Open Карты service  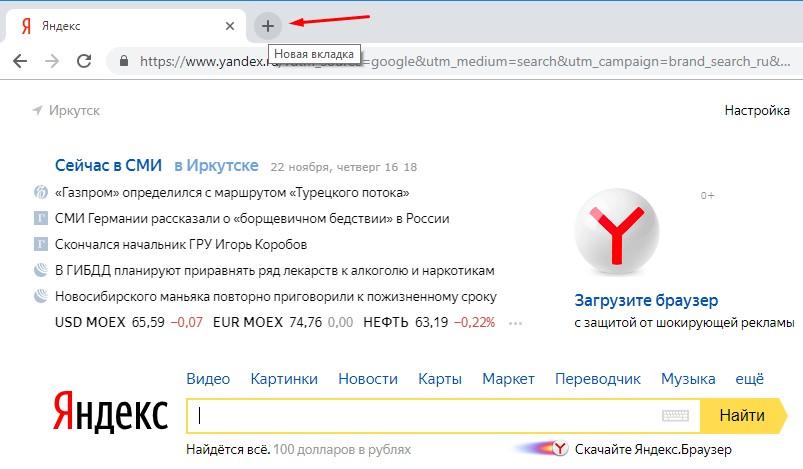pyautogui.click(x=440, y=379)
